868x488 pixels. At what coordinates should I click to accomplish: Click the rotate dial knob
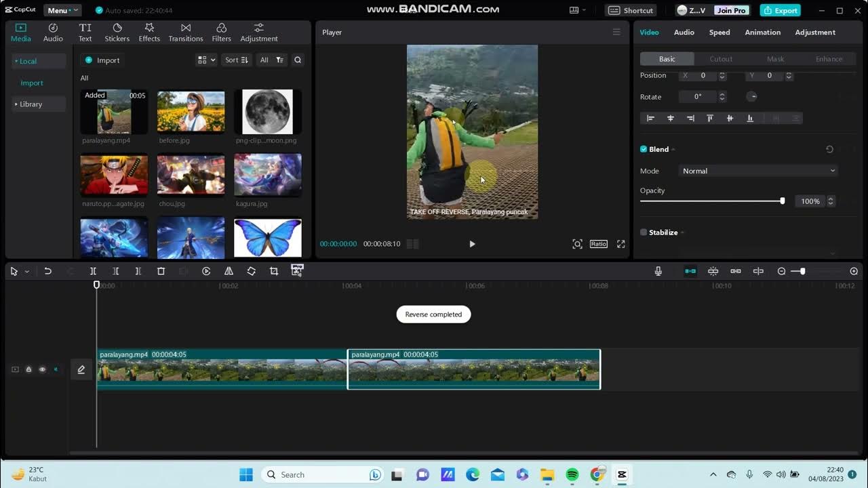click(x=751, y=96)
